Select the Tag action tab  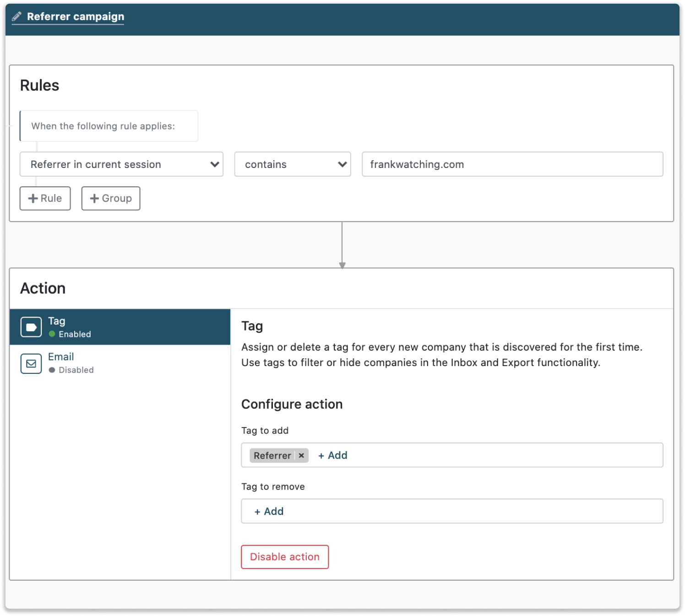click(120, 327)
